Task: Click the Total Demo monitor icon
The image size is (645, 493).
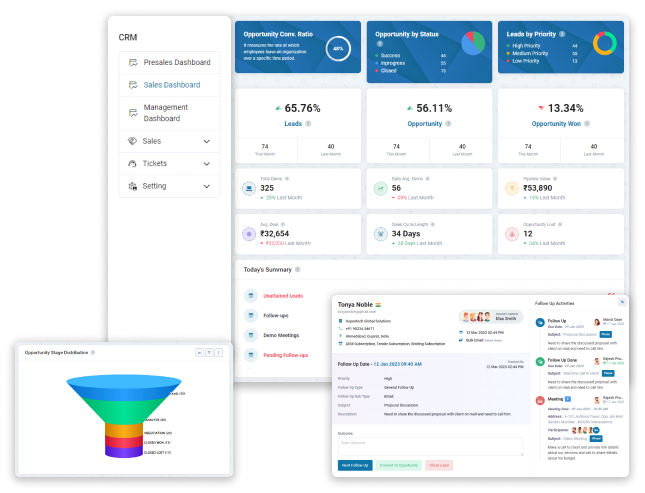Action: click(249, 189)
